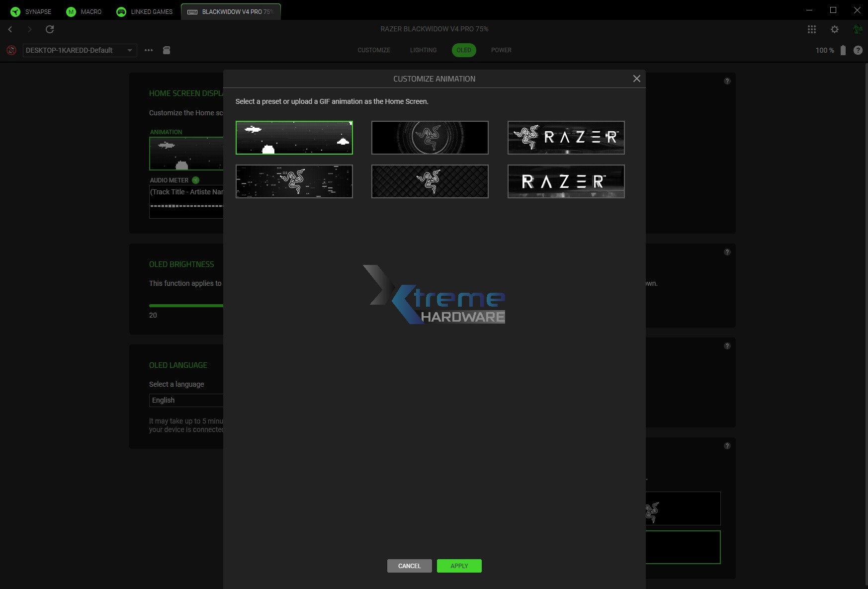The height and width of the screenshot is (589, 868).
Task: Open Synapse settings gear
Action: [834, 29]
